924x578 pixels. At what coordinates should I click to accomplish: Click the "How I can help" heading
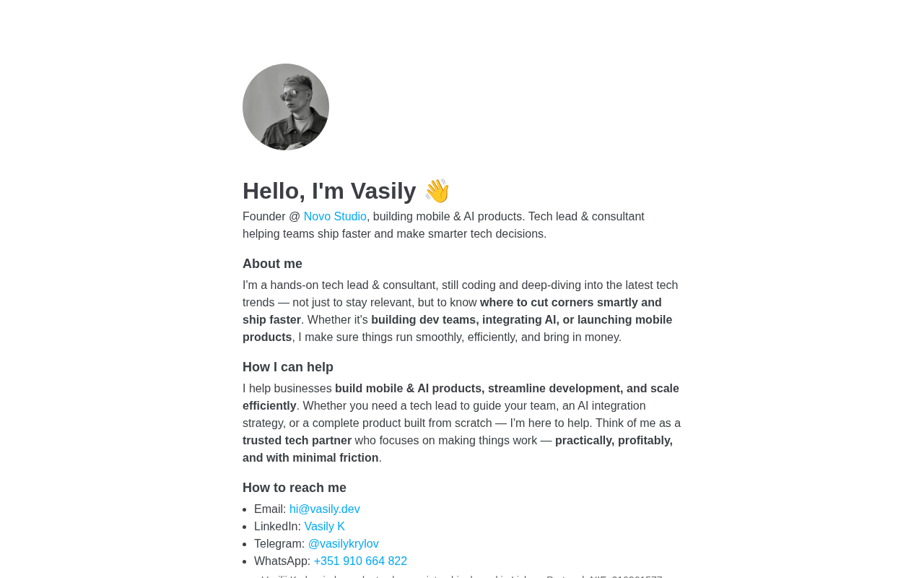coord(288,367)
